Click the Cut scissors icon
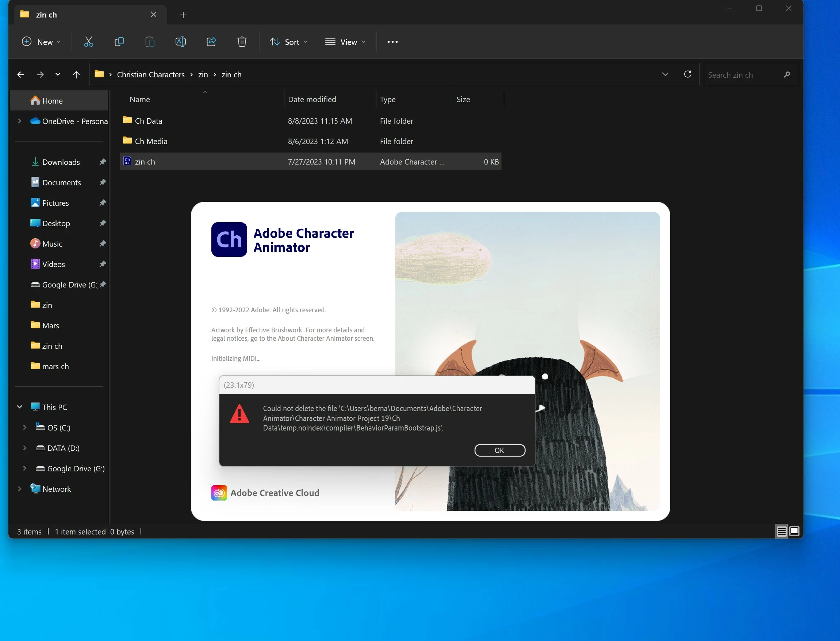This screenshot has width=840, height=641. pyautogui.click(x=89, y=42)
